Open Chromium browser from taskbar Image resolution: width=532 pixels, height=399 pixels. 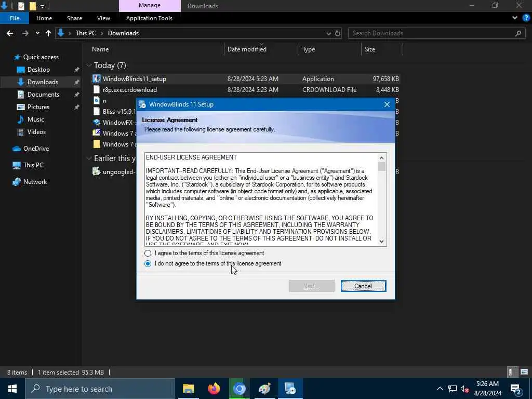239,389
